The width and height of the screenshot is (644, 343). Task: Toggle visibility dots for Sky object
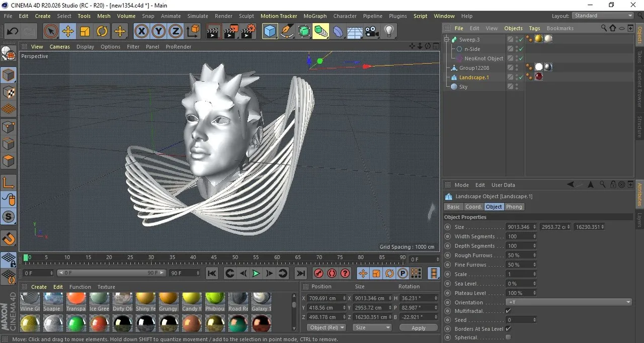pyautogui.click(x=517, y=87)
